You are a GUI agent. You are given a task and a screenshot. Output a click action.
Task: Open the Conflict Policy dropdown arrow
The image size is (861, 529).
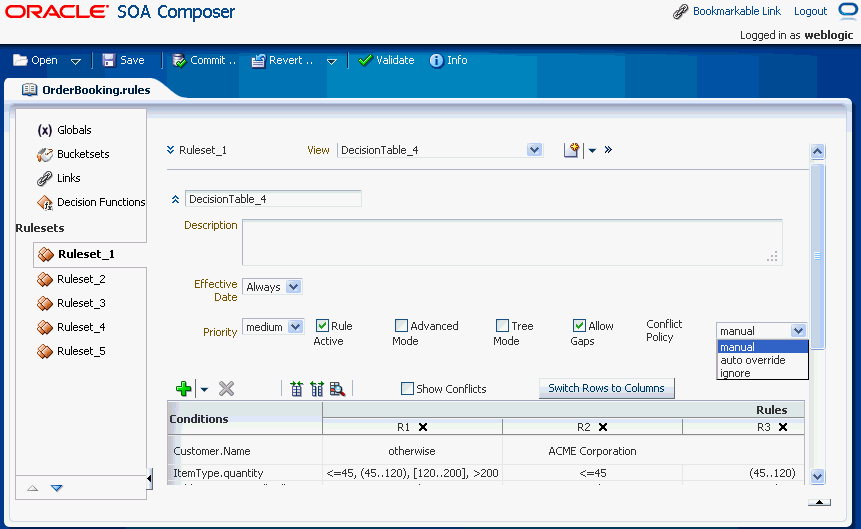point(798,331)
